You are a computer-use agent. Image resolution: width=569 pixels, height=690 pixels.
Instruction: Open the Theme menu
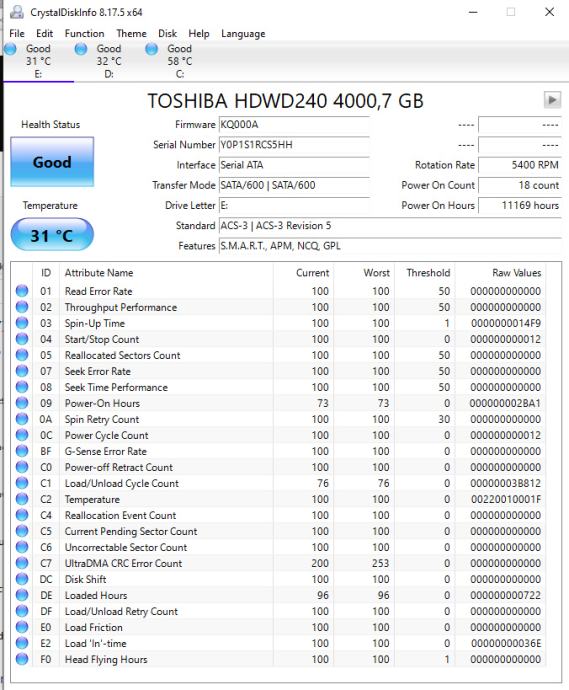click(x=131, y=33)
